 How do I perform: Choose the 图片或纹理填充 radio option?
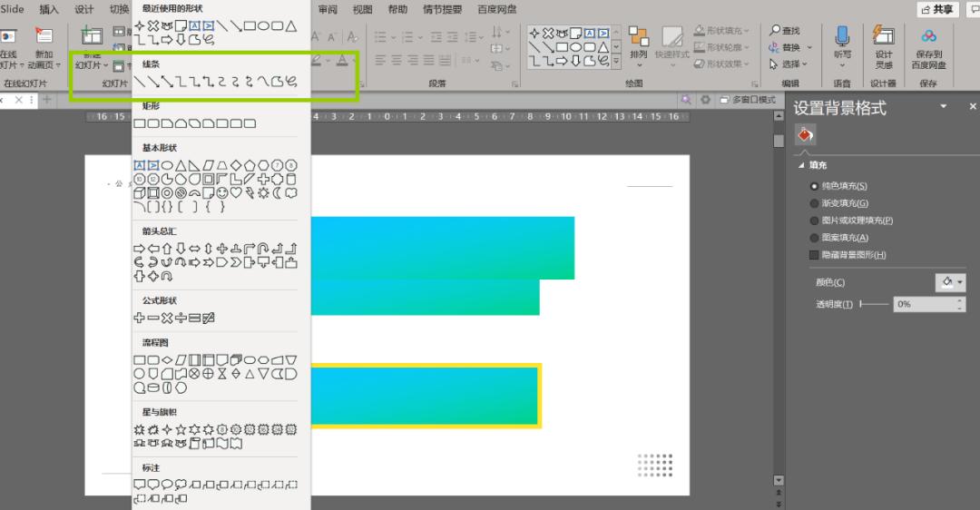pos(814,221)
